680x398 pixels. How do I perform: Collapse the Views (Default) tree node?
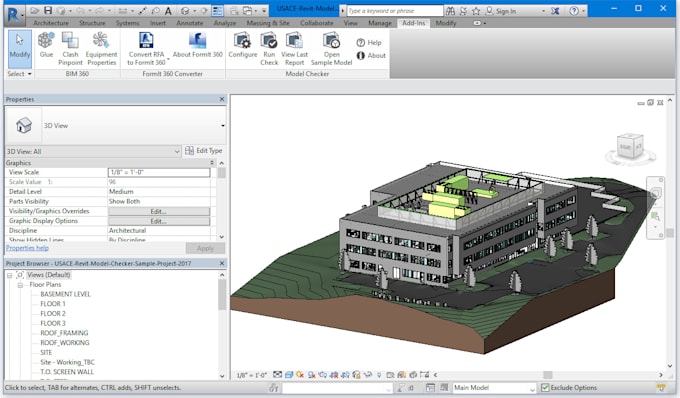10,275
